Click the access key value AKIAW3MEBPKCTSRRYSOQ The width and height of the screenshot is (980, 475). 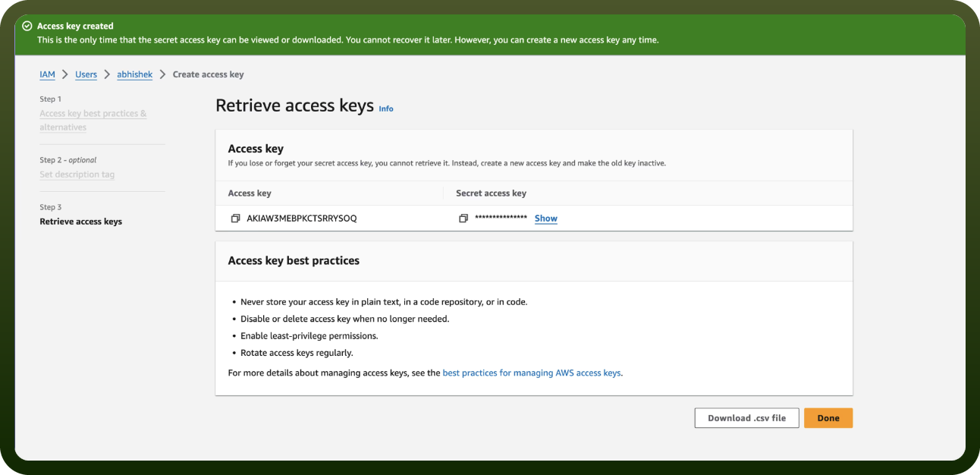pyautogui.click(x=301, y=219)
